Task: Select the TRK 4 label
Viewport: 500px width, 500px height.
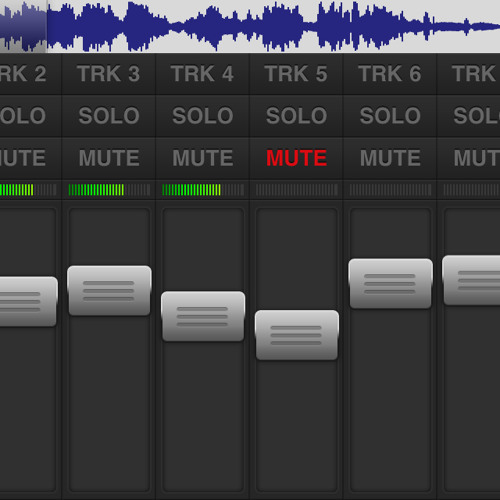Action: [202, 74]
